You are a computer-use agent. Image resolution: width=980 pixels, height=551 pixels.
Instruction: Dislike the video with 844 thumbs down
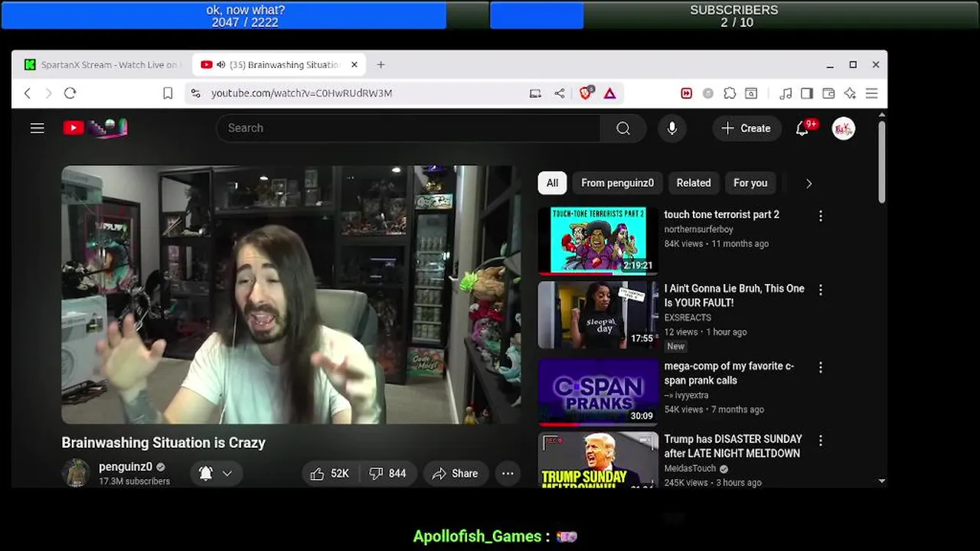pyautogui.click(x=387, y=474)
